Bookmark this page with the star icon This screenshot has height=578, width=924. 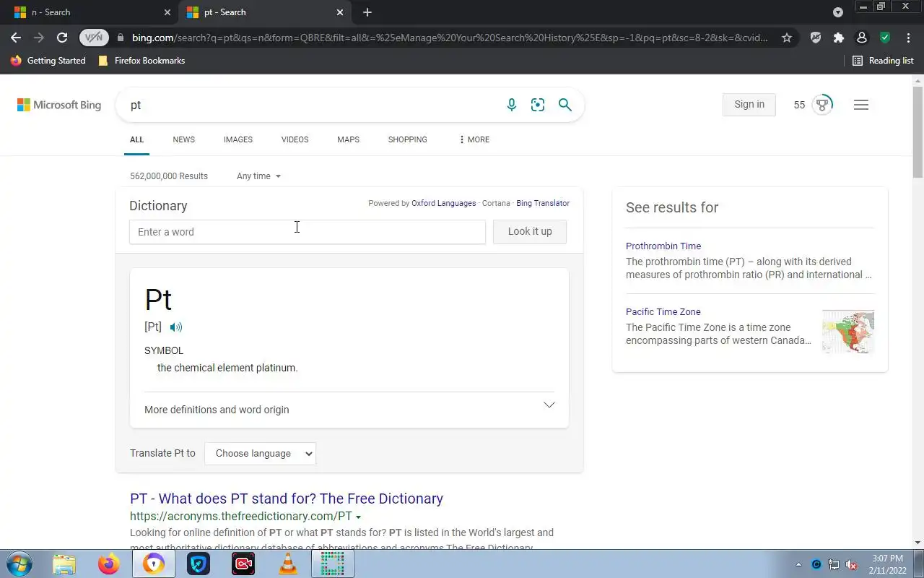787,38
